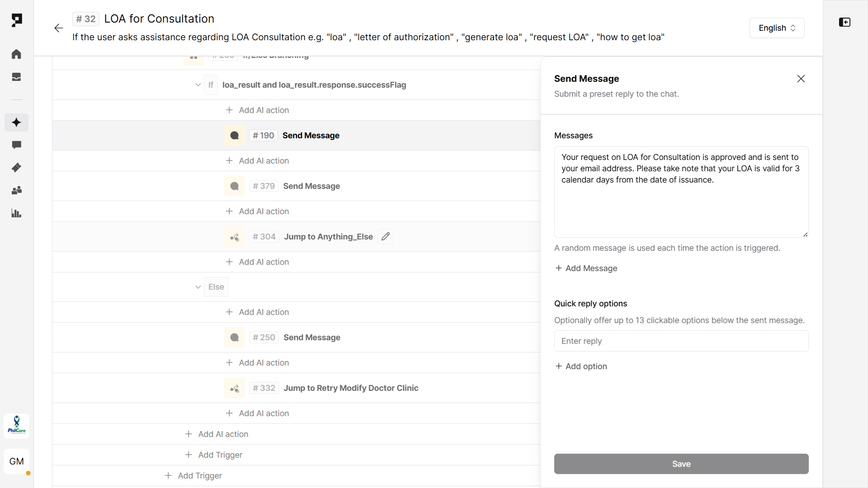This screenshot has height=488, width=868.
Task: Open the chat conversations icon
Action: point(16,145)
